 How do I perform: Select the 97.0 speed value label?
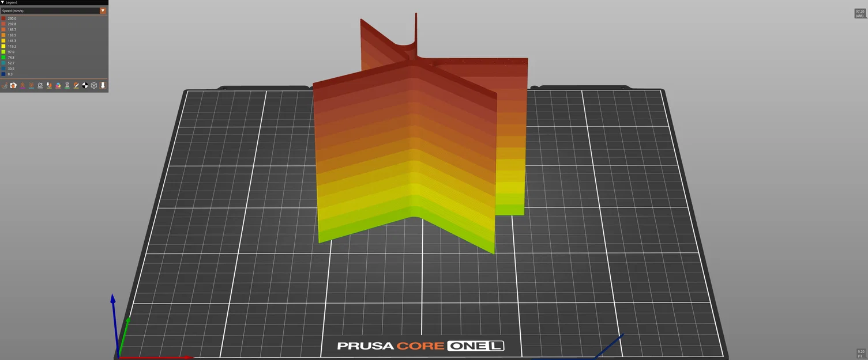click(11, 52)
